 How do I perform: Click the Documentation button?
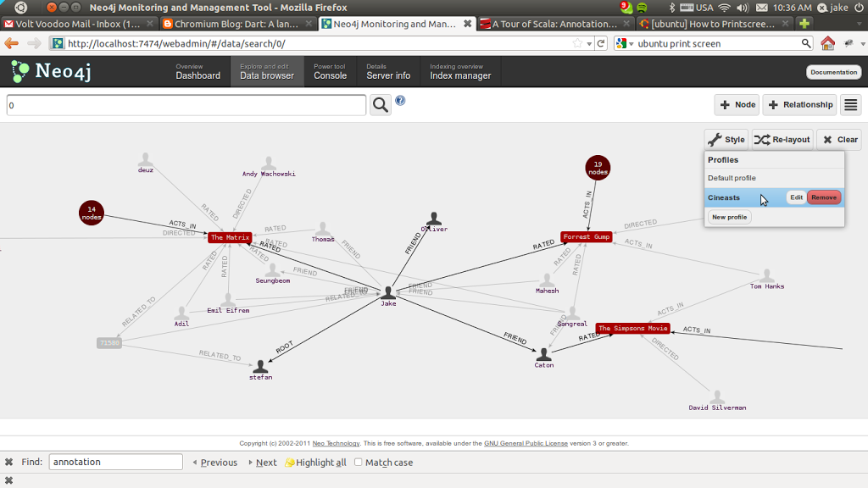coord(833,72)
